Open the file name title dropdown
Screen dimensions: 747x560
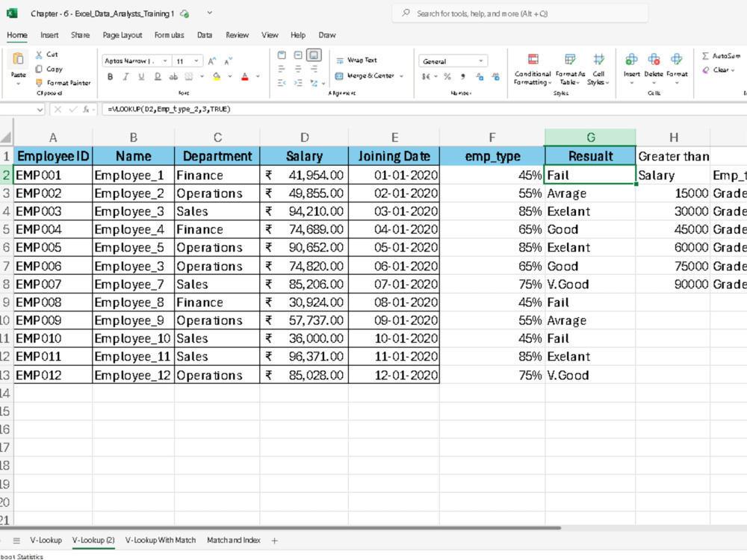coord(210,13)
